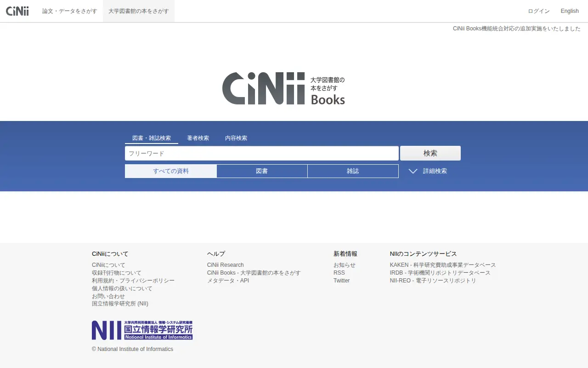Screen dimensions: 588x368
Task: Open the 国立情報学研究所 (NII) link
Action: pyautogui.click(x=120, y=304)
